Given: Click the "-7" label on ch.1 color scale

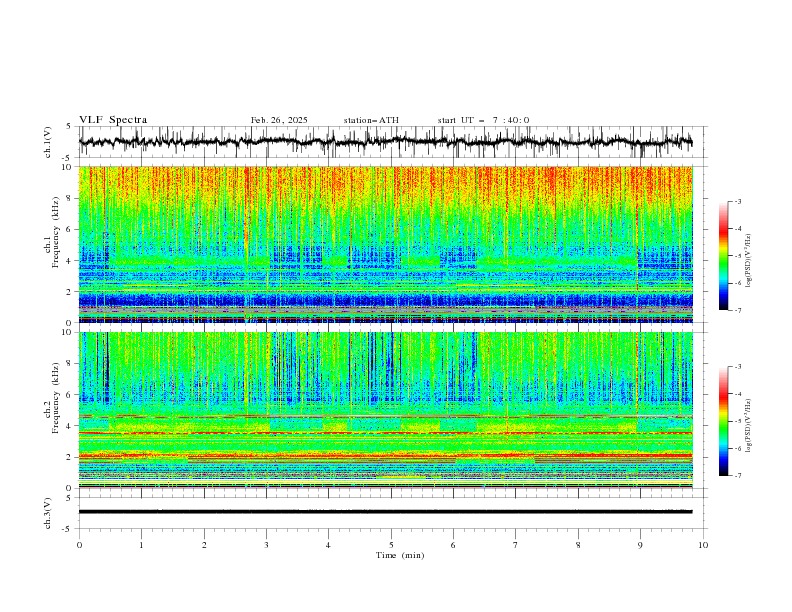Looking at the screenshot, I should click(738, 310).
